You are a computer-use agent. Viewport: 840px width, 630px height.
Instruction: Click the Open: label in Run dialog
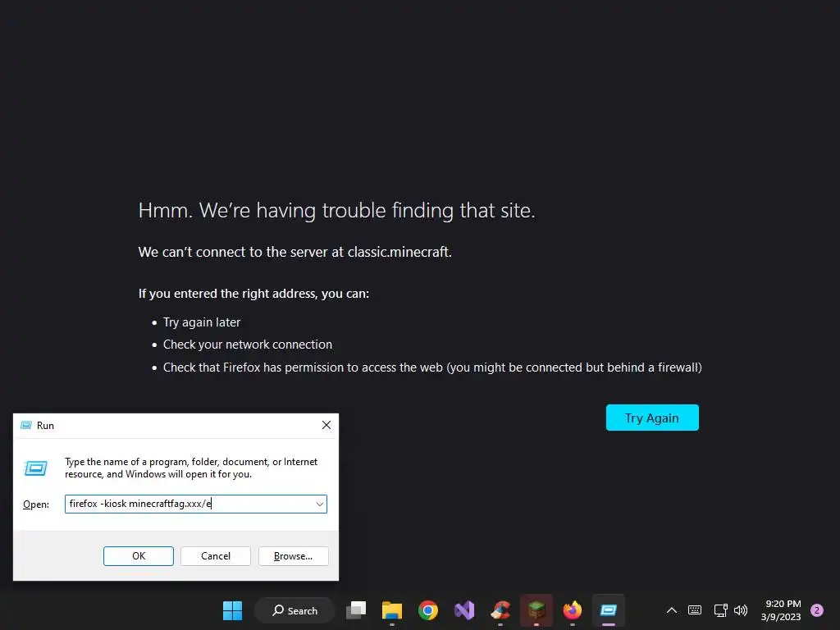pos(36,504)
